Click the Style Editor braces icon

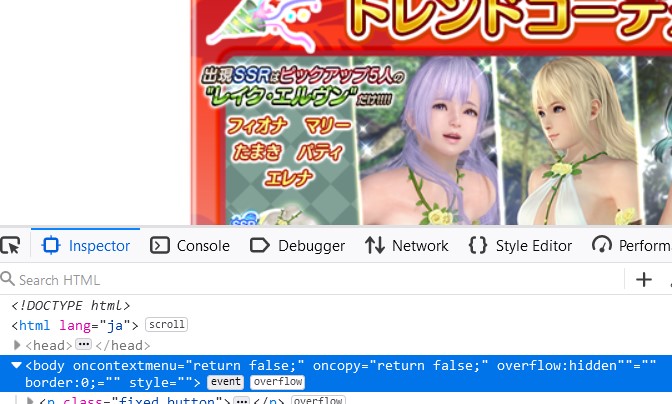478,245
